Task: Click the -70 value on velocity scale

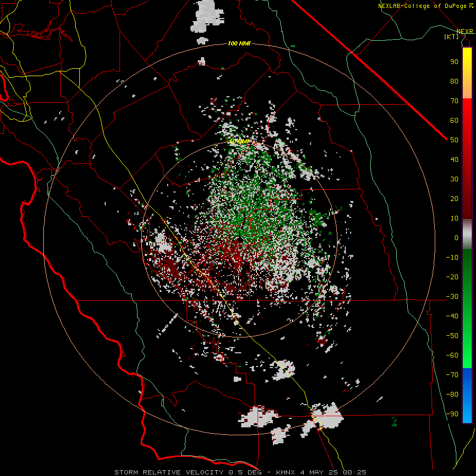Action: coord(452,375)
